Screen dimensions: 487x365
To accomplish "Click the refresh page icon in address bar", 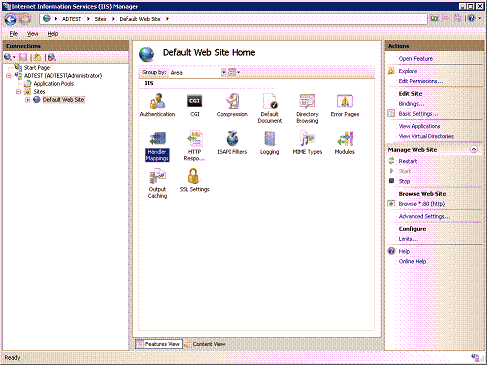I will click(x=434, y=18).
